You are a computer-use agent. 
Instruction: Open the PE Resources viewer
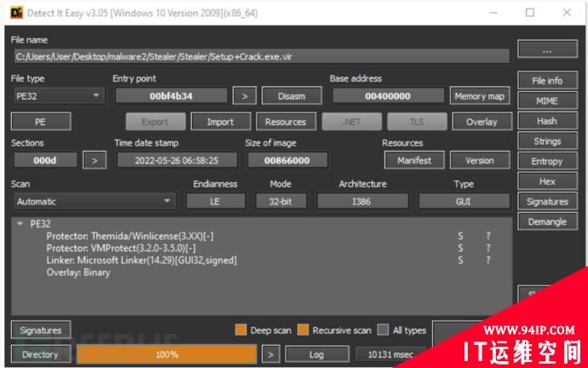[285, 122]
